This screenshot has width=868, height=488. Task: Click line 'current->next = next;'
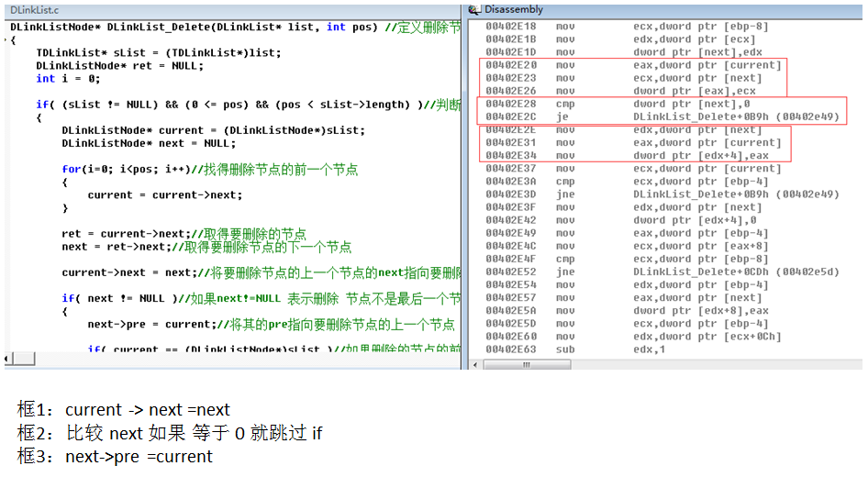pyautogui.click(x=261, y=272)
